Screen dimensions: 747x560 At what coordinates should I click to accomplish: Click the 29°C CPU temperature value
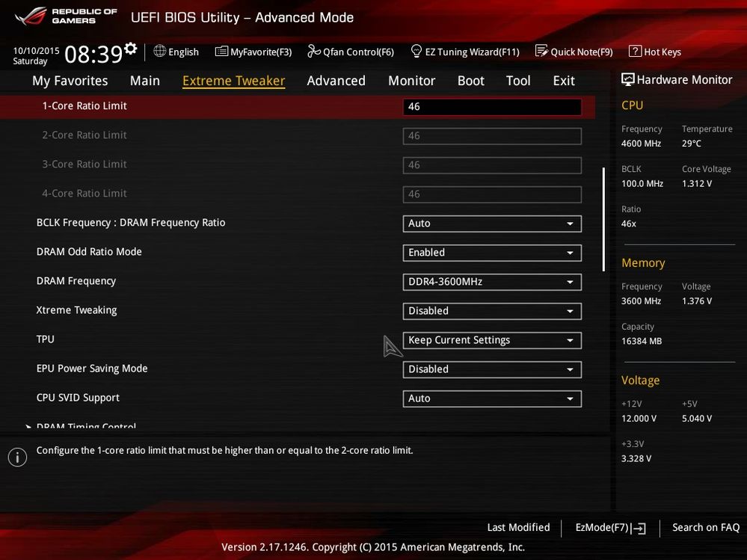691,144
